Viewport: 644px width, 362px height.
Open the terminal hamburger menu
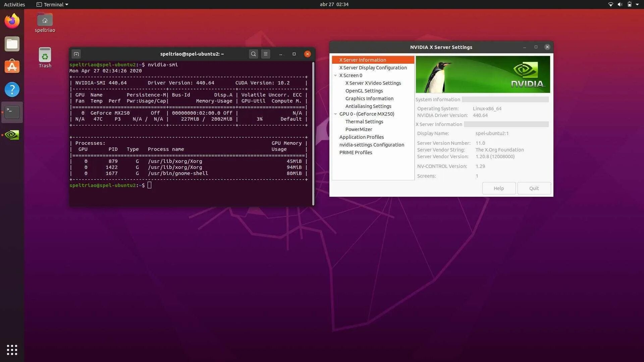click(265, 54)
